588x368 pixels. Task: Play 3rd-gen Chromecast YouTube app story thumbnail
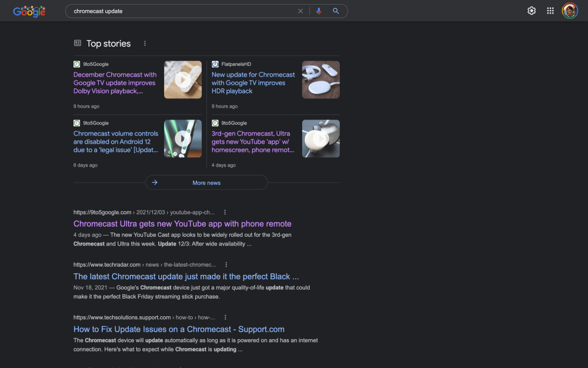point(320,139)
